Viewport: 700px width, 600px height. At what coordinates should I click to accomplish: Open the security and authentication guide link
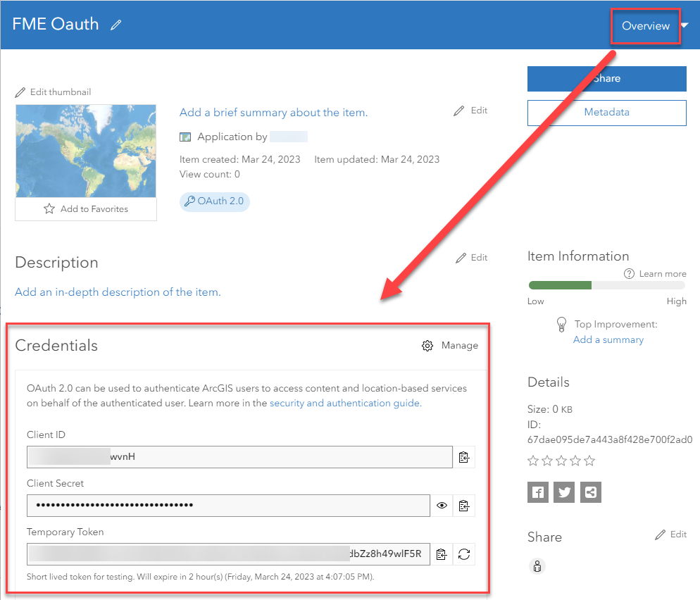point(345,404)
